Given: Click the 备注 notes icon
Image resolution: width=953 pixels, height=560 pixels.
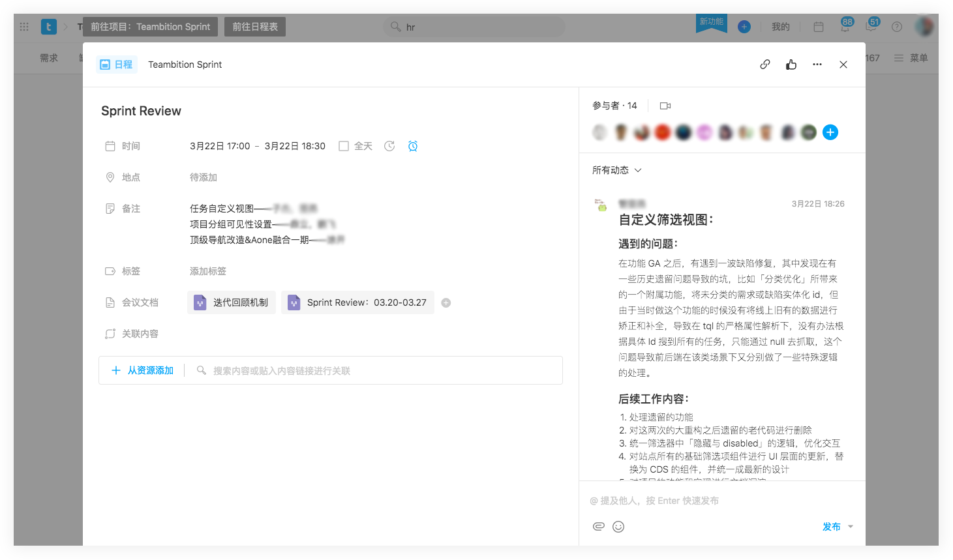Looking at the screenshot, I should pos(110,209).
